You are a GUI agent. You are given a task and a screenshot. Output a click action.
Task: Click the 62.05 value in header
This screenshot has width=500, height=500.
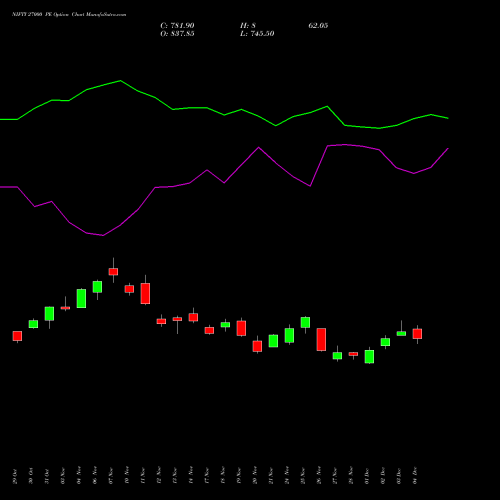(x=318, y=26)
